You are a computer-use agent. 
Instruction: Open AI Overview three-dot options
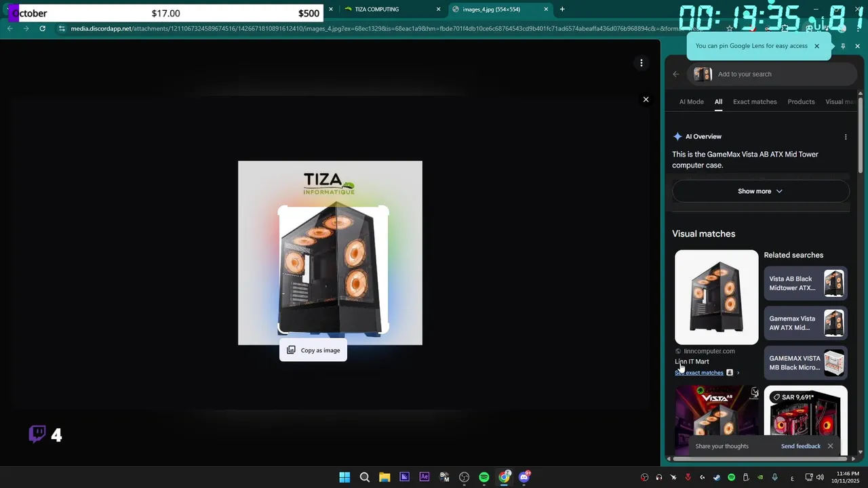[846, 137]
